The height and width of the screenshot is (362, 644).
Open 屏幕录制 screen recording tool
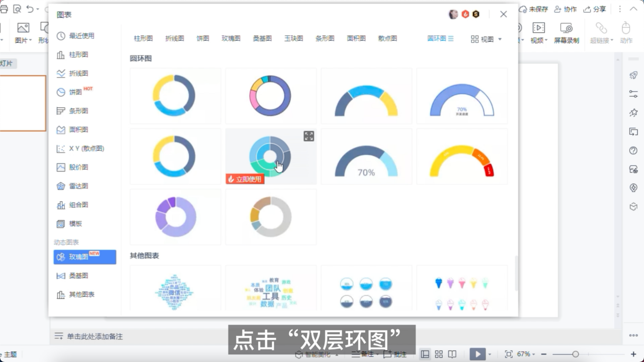pyautogui.click(x=566, y=33)
